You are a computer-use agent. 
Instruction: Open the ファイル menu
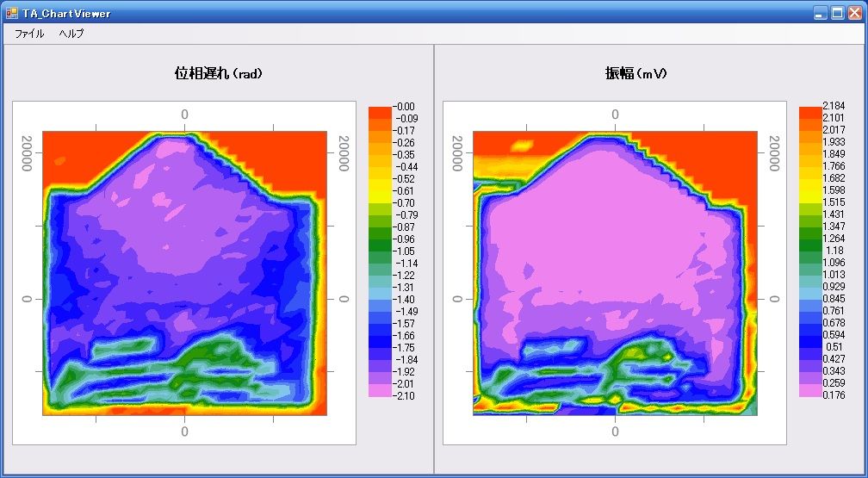(29, 34)
